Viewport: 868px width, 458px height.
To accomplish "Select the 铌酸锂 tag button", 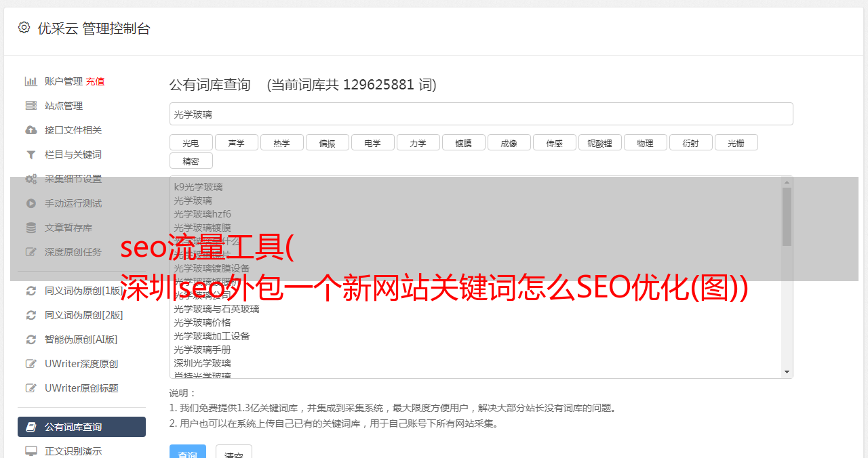I will point(599,142).
